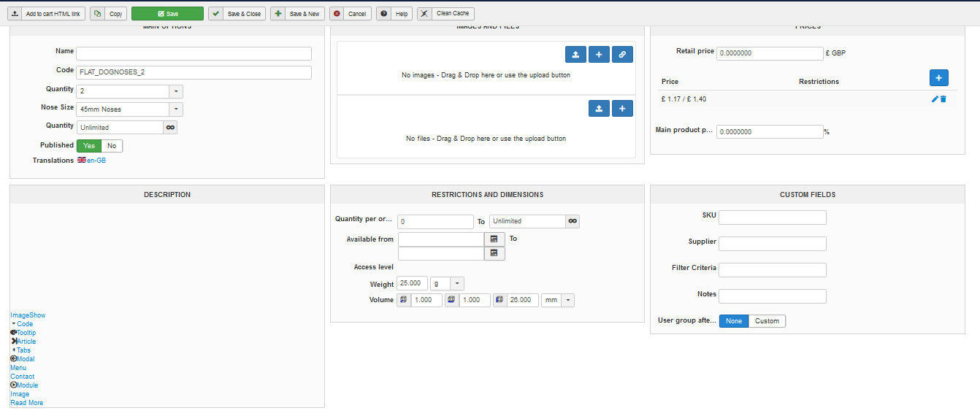
Task: Click Save & New in the toolbar
Action: click(297, 14)
